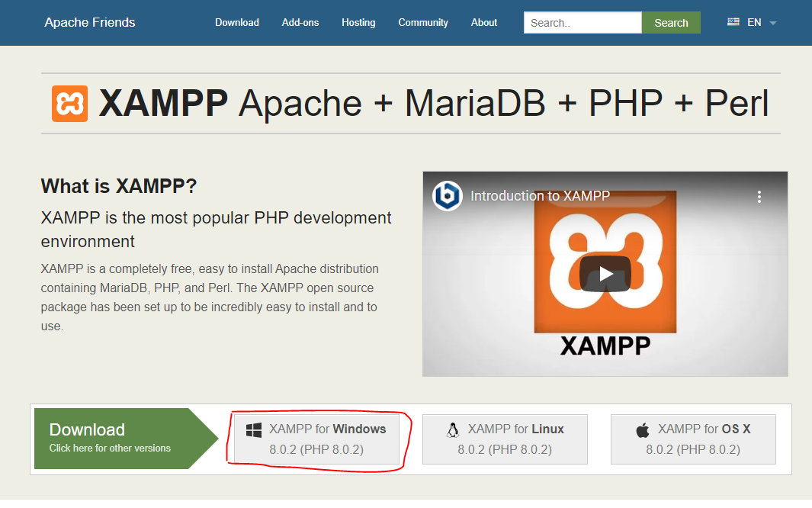Play the Introduction to XAMPP video

(x=605, y=273)
